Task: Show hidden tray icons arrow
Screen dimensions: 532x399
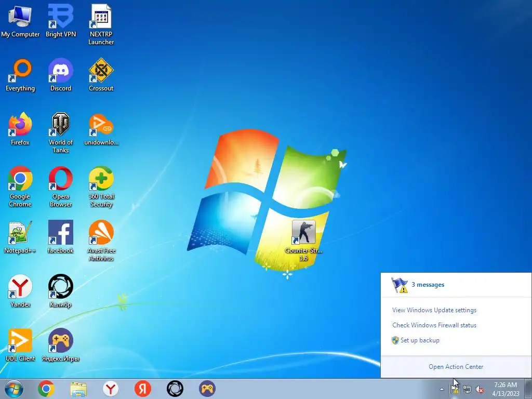Action: tap(442, 390)
